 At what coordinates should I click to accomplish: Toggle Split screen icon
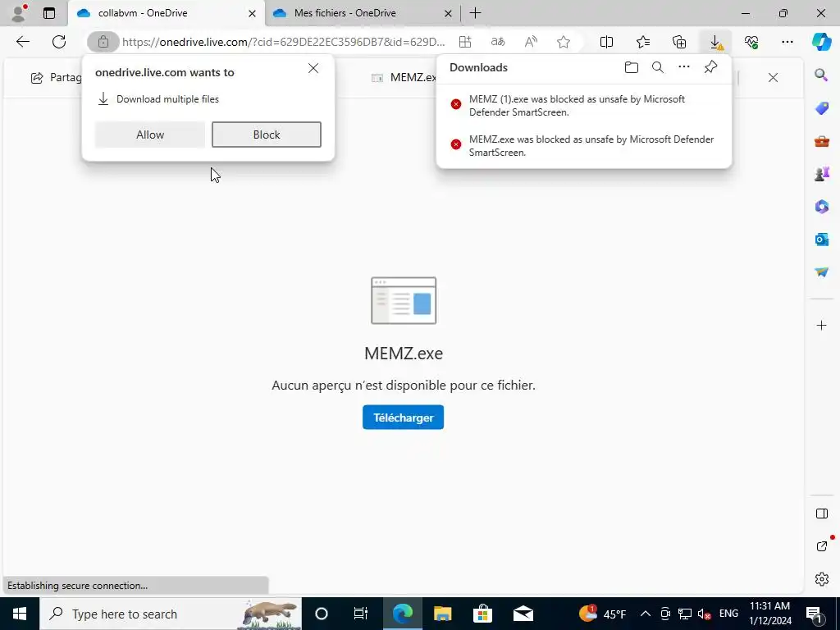[606, 42]
